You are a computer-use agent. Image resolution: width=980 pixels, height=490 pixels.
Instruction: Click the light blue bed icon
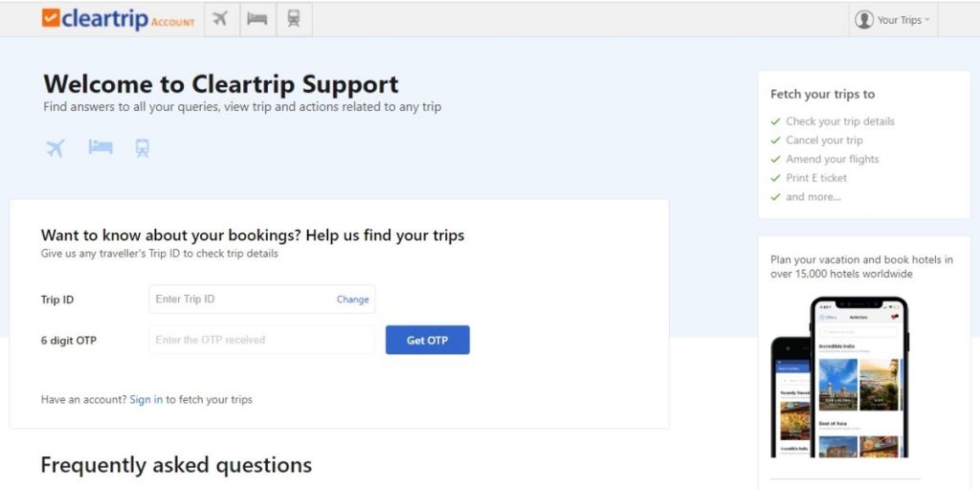click(x=100, y=147)
